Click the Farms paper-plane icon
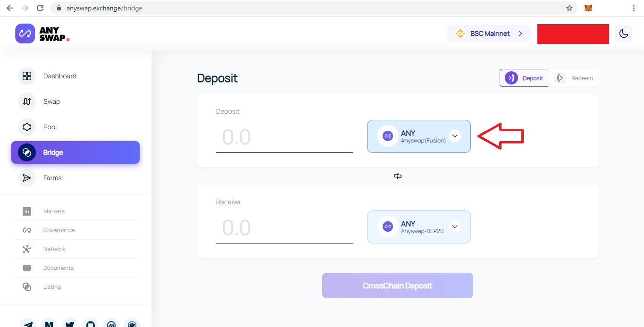Viewport: 644px width, 327px height. click(27, 178)
